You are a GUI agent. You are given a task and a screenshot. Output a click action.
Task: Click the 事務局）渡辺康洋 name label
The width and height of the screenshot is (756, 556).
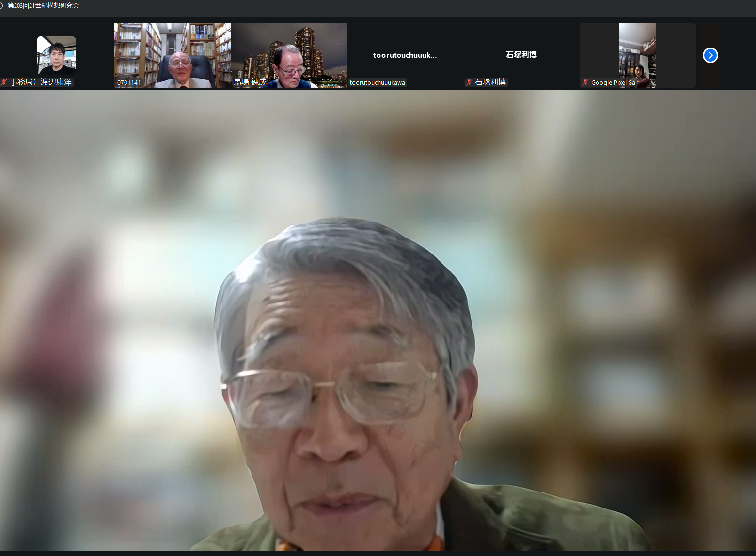(x=41, y=82)
